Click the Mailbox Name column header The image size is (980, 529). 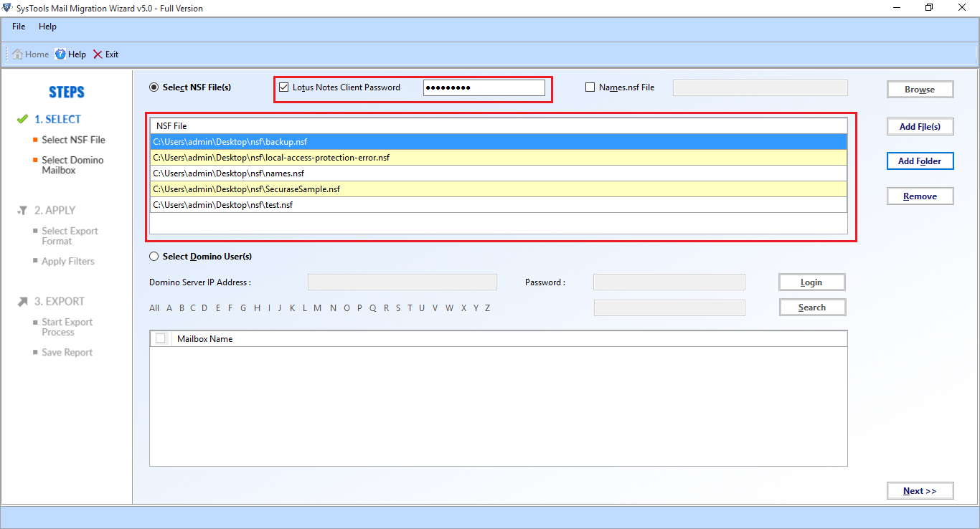[509, 338]
